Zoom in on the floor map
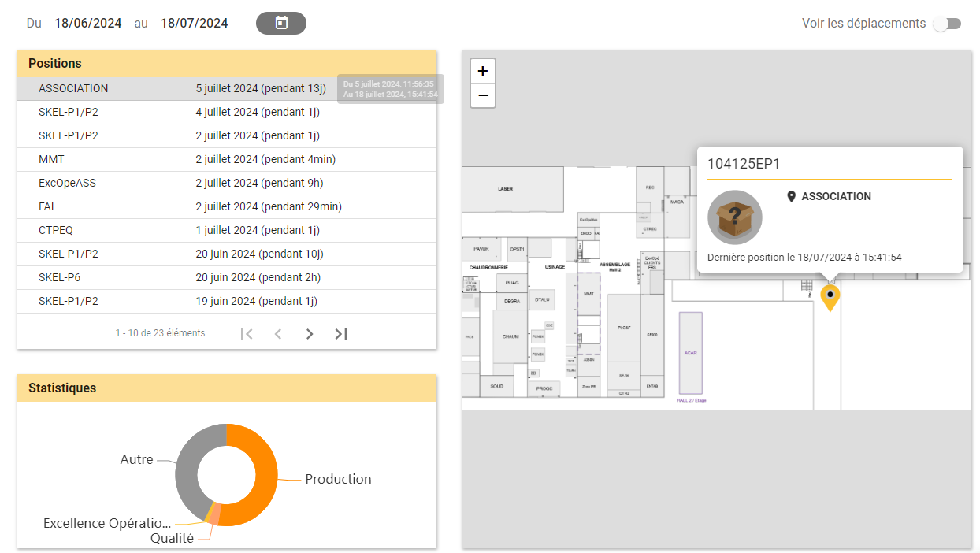 click(483, 71)
